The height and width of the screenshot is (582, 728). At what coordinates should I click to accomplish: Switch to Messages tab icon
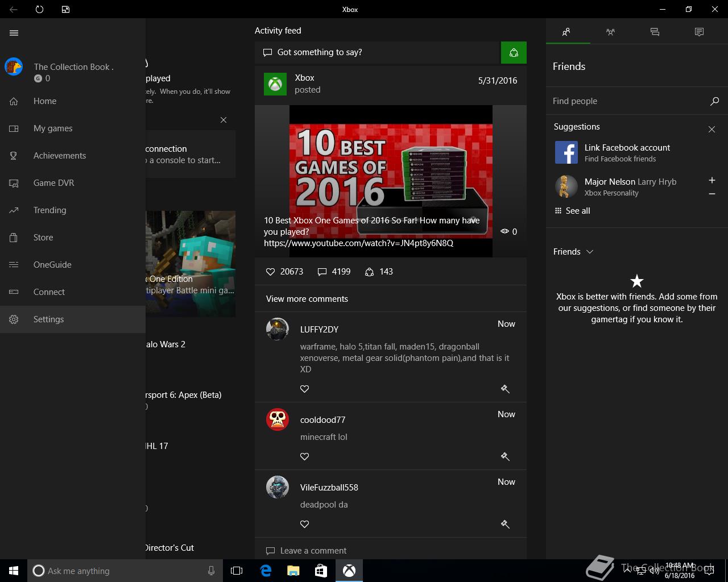pyautogui.click(x=655, y=32)
